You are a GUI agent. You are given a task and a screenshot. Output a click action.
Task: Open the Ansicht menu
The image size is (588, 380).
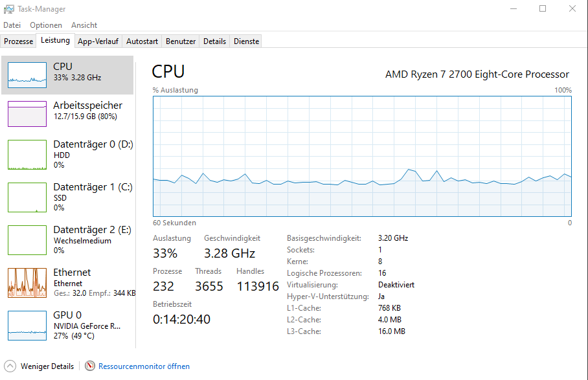[84, 25]
